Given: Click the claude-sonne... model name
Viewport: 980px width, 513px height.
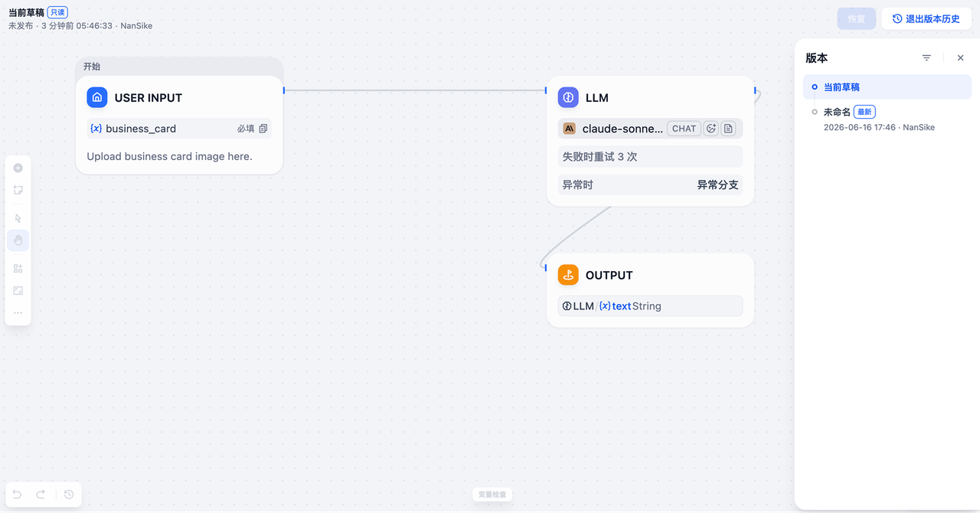Looking at the screenshot, I should click(622, 129).
